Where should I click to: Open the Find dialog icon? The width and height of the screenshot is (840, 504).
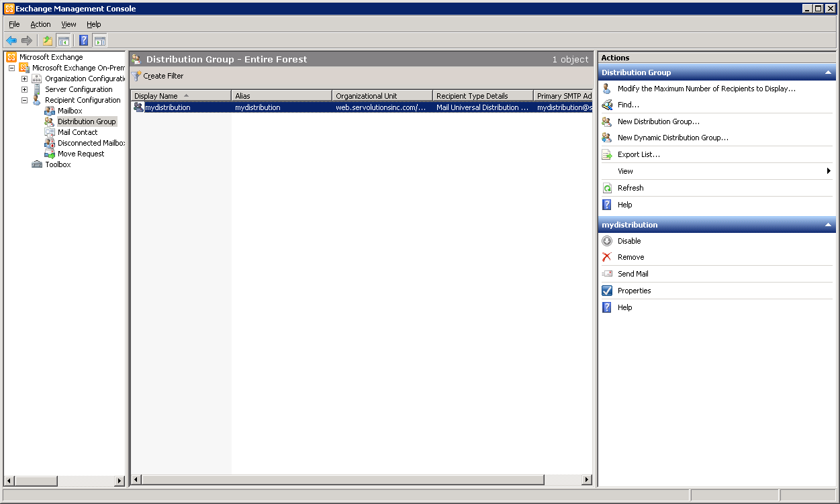point(607,105)
